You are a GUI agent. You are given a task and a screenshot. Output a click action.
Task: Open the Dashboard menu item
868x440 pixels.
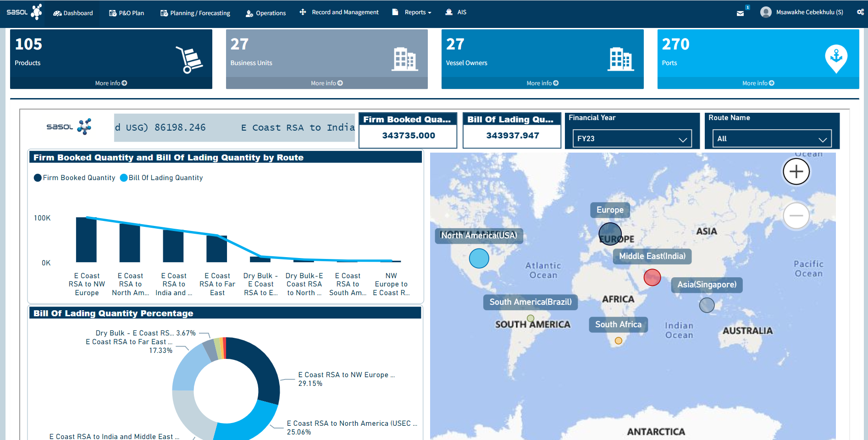click(x=73, y=13)
